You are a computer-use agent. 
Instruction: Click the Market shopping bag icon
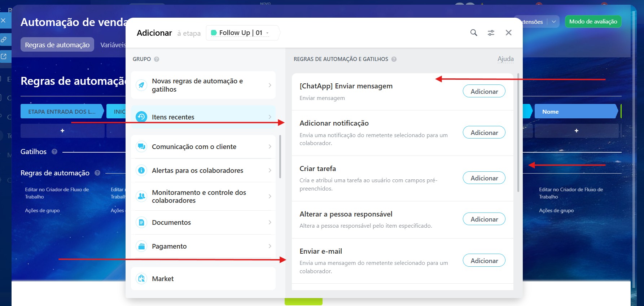141,279
